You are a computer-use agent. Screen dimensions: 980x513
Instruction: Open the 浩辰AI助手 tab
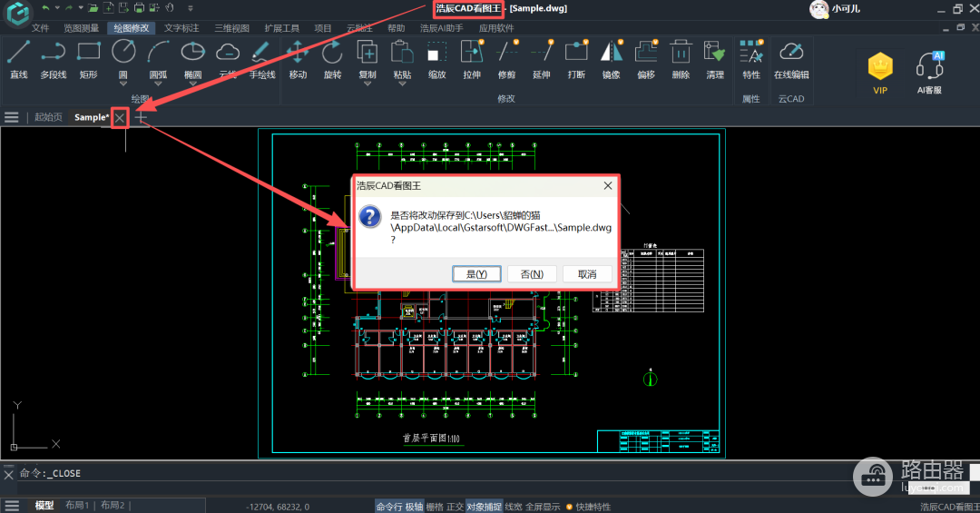point(442,28)
